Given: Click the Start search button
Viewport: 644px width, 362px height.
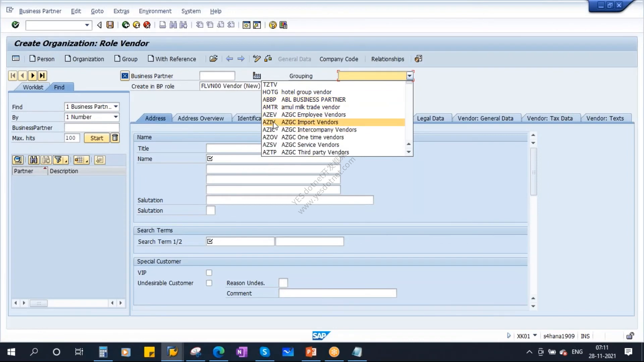Looking at the screenshot, I should click(x=97, y=138).
